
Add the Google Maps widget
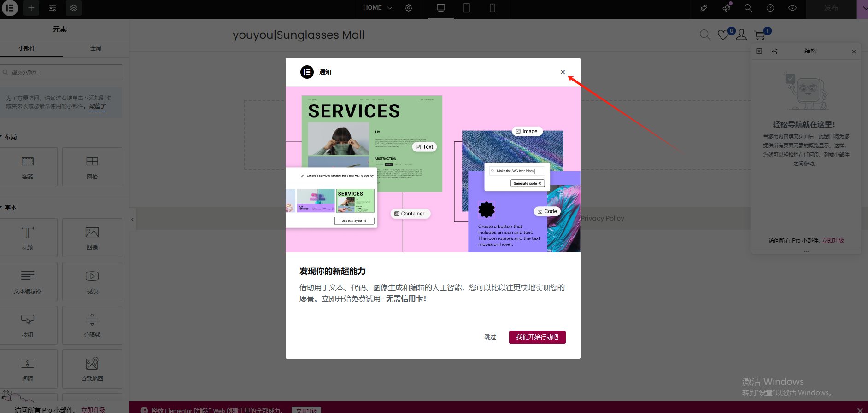[92, 369]
